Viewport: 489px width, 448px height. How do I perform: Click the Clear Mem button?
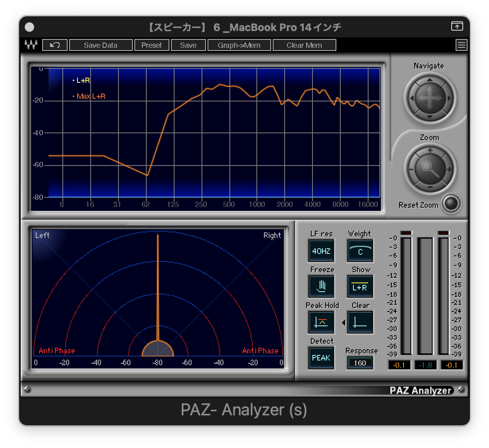tap(305, 45)
